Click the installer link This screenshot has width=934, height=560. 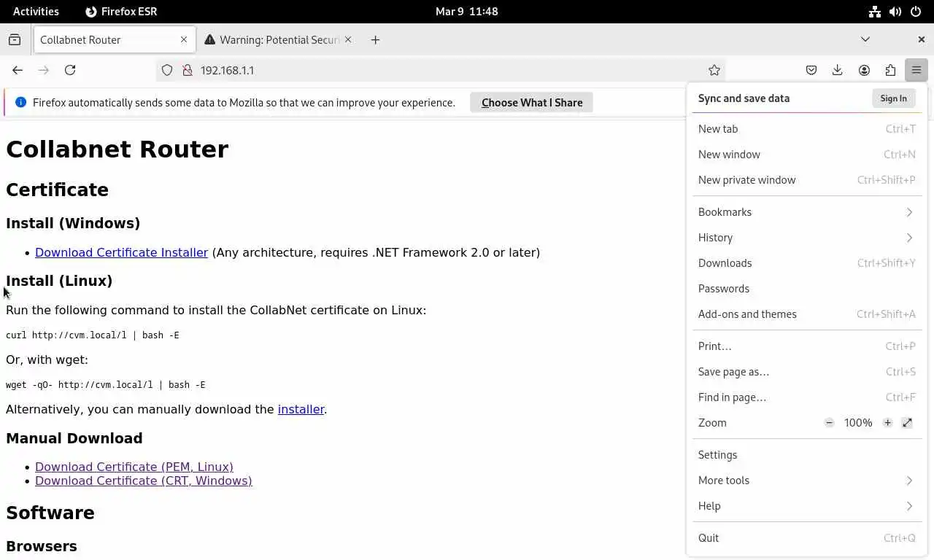click(x=301, y=409)
